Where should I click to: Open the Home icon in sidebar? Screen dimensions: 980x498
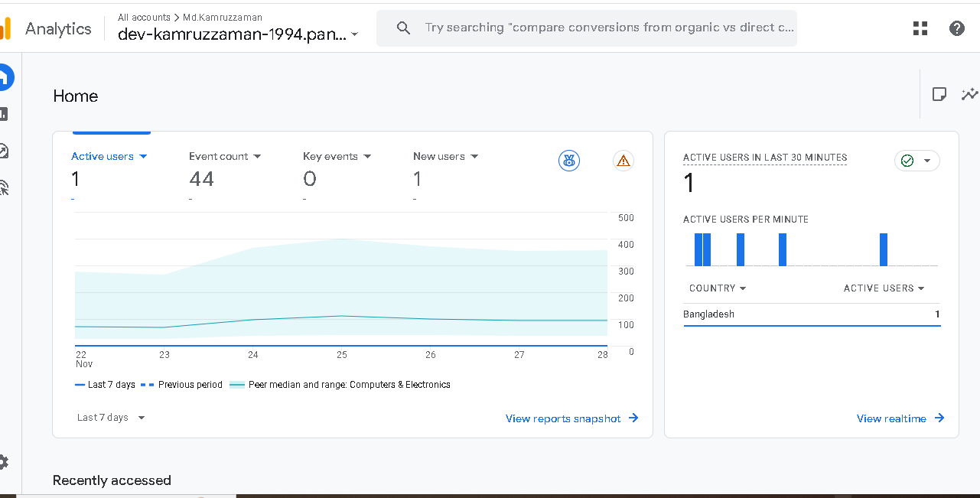(5, 77)
